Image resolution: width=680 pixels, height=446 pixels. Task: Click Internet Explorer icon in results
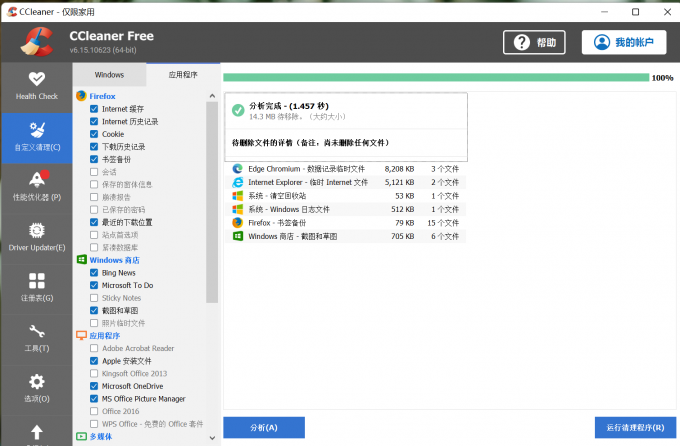237,182
